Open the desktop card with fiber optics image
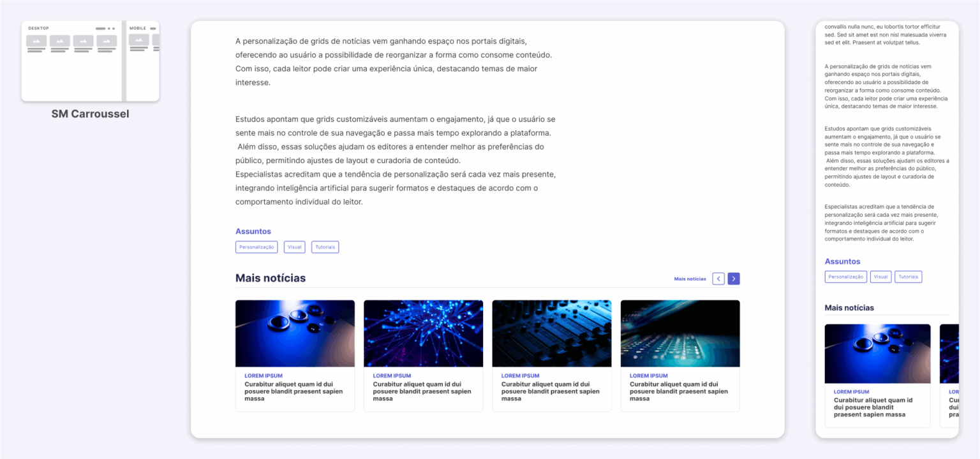This screenshot has height=459, width=980. [423, 356]
